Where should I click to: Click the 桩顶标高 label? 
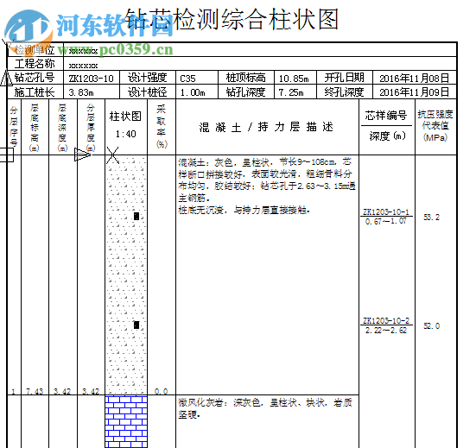pyautogui.click(x=246, y=78)
